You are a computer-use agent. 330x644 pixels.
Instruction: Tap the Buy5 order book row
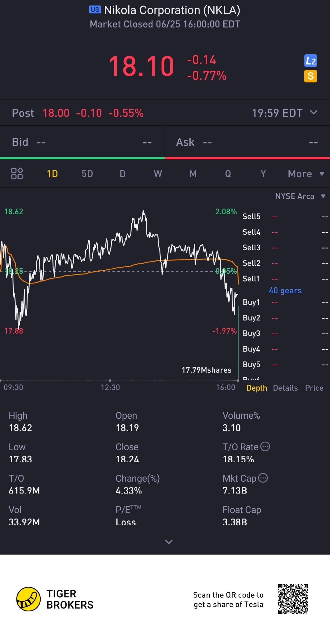(285, 364)
